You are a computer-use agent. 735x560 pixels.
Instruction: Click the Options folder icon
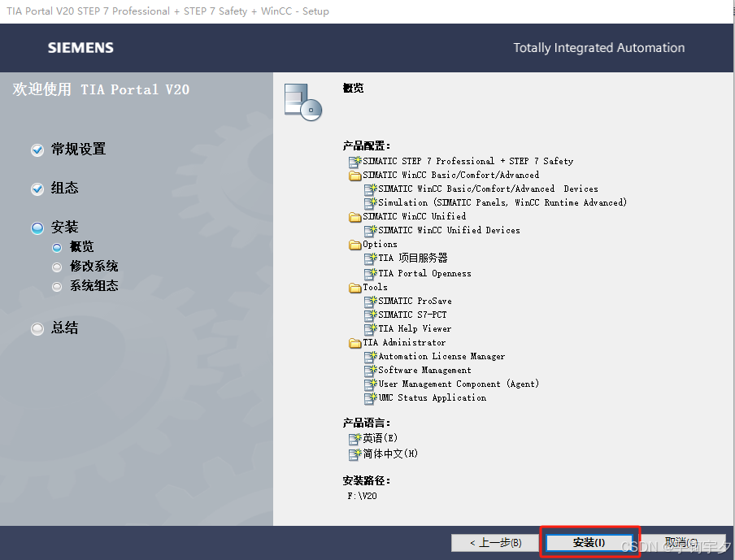coord(354,245)
